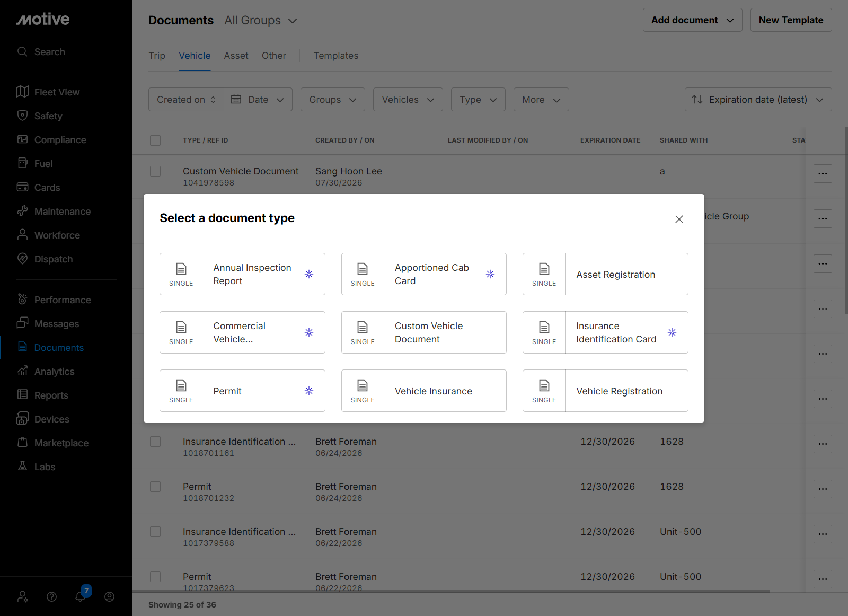Choose Commercial Vehicle document type
Screen dimensions: 848x616
(x=242, y=332)
